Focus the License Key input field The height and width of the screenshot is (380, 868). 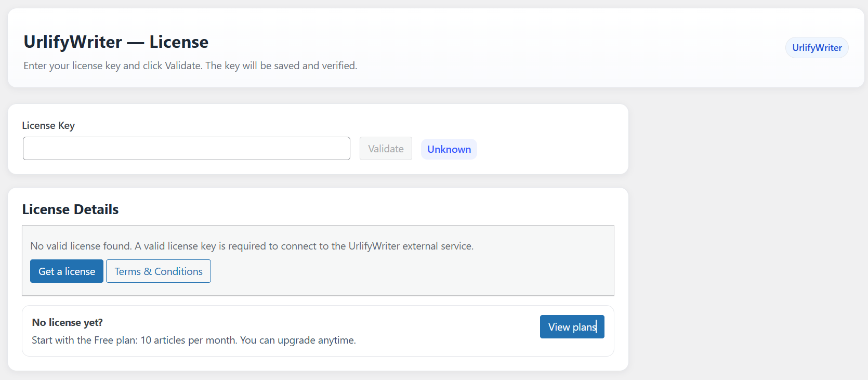[x=187, y=149]
